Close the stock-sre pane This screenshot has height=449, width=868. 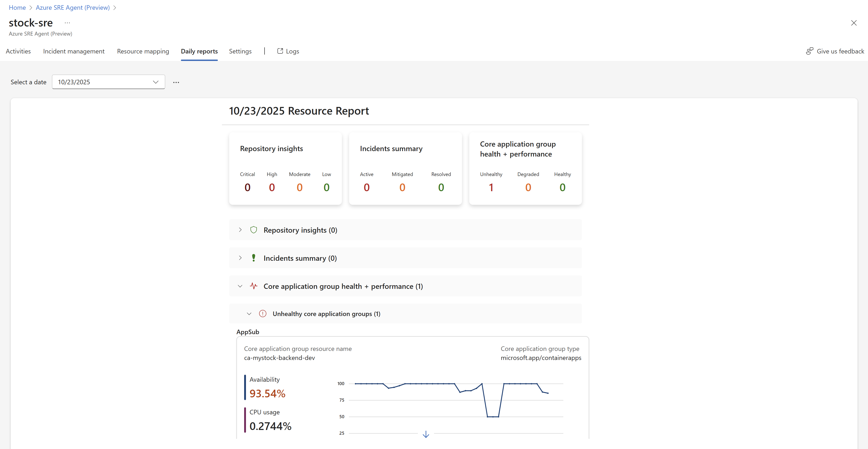[x=853, y=23]
